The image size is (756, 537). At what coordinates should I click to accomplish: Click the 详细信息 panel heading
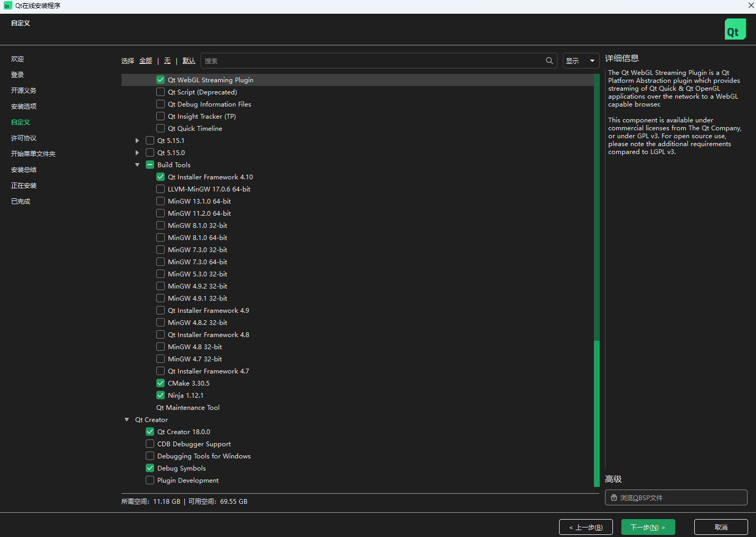pyautogui.click(x=622, y=58)
